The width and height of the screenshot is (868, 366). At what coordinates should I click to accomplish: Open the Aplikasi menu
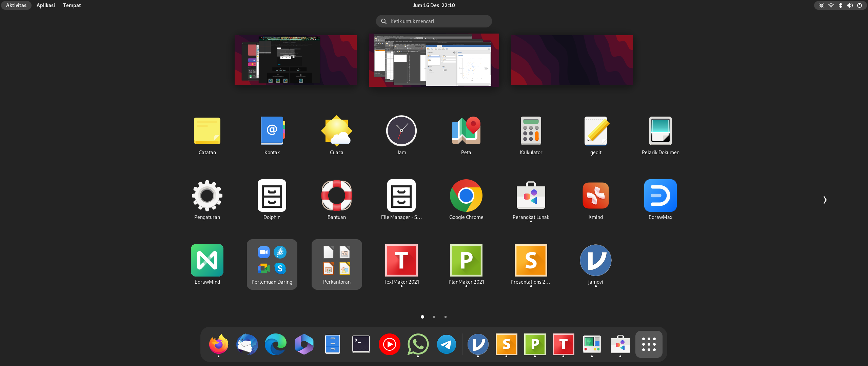pyautogui.click(x=45, y=5)
